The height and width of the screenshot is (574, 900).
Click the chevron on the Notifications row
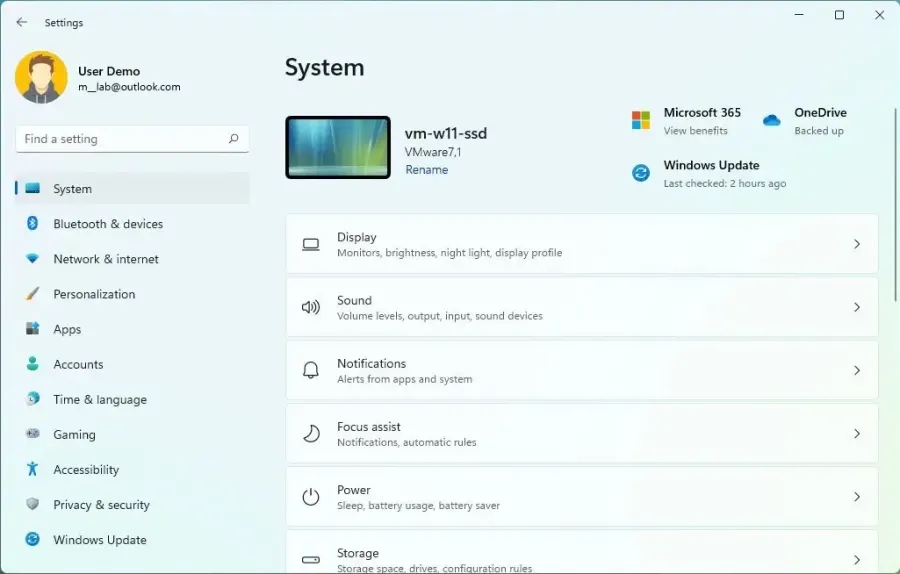[856, 371]
